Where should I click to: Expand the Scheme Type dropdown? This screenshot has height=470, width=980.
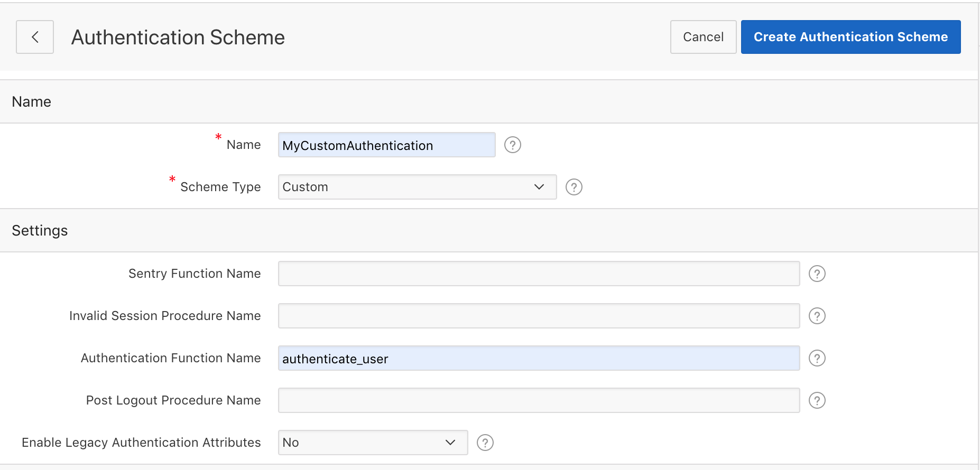[417, 187]
